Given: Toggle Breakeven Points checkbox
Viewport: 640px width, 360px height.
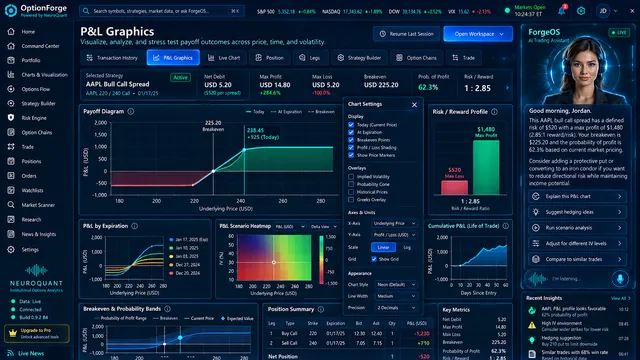Looking at the screenshot, I should [351, 140].
